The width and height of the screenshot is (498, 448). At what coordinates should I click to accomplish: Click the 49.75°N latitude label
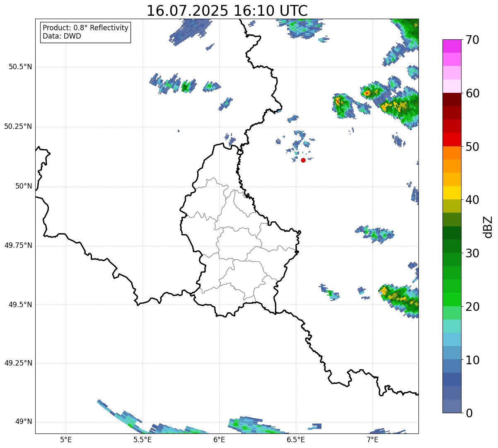18,245
